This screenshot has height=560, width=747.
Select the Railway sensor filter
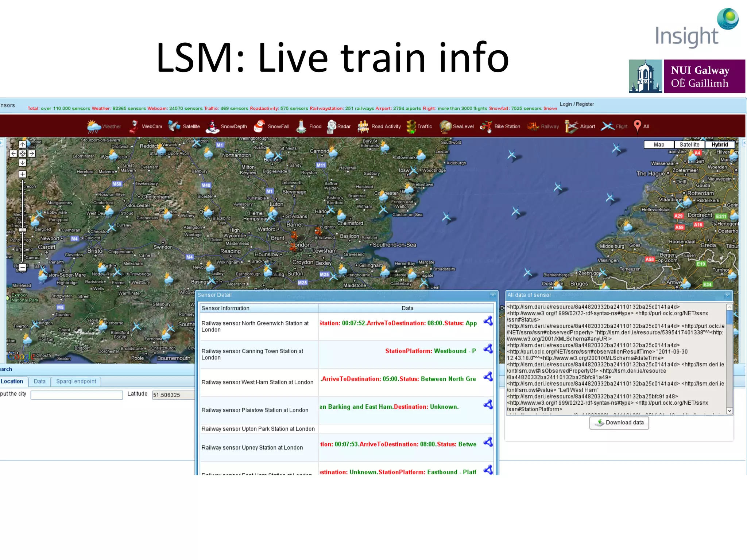tap(543, 127)
